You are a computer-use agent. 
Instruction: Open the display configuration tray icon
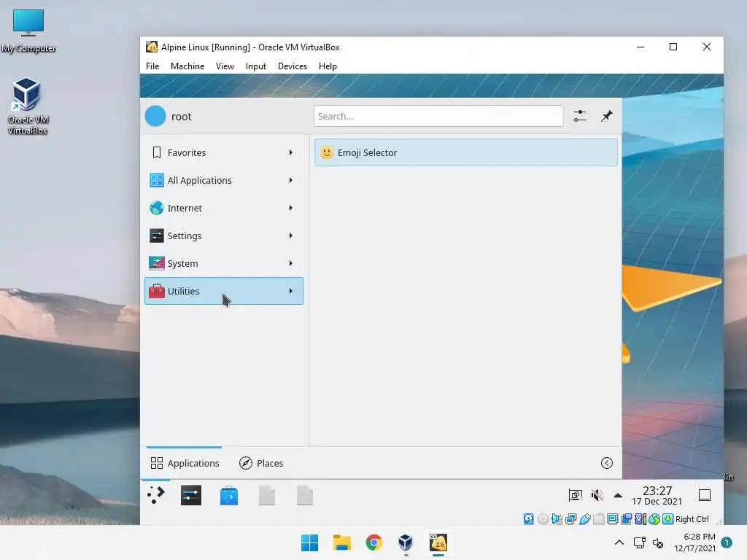click(576, 495)
